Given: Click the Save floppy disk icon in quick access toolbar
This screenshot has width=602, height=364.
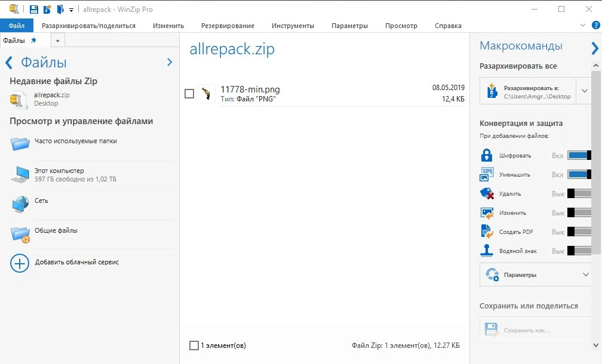Looking at the screenshot, I should tap(34, 10).
